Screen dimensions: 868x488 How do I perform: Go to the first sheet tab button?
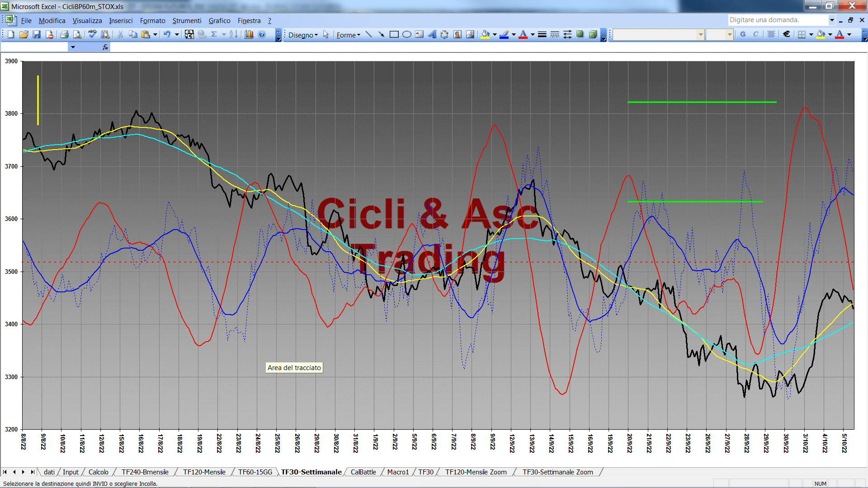pyautogui.click(x=5, y=472)
